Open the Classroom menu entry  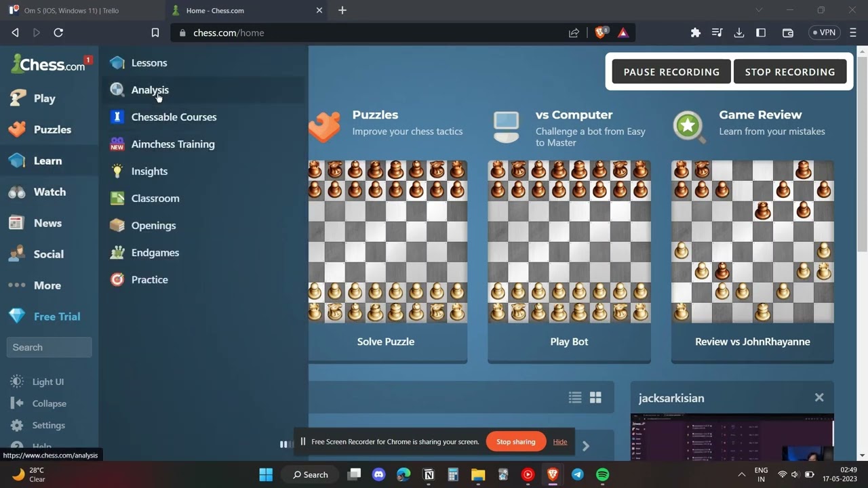pos(155,198)
